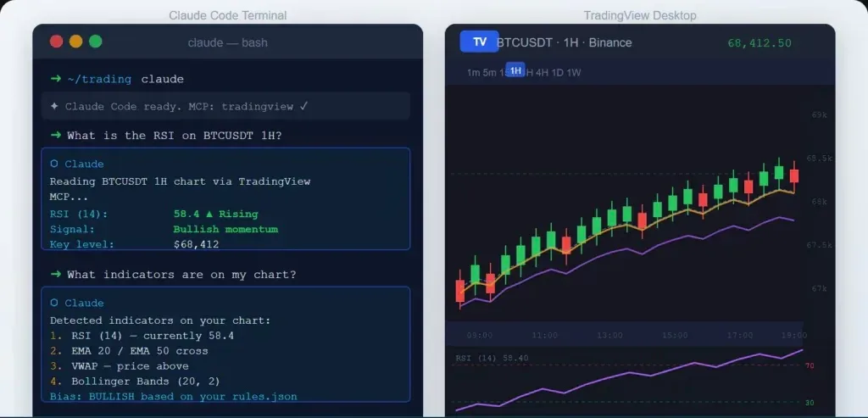Click the prompt 'What is the RSI on BTCUSDT 1H?'
The width and height of the screenshot is (868, 418).
(175, 136)
